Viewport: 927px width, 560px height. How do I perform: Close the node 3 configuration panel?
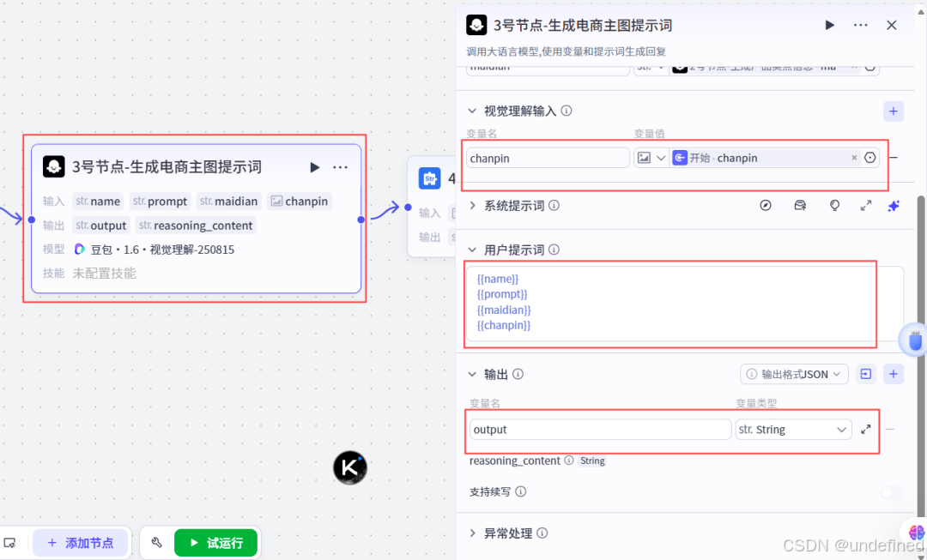892,26
